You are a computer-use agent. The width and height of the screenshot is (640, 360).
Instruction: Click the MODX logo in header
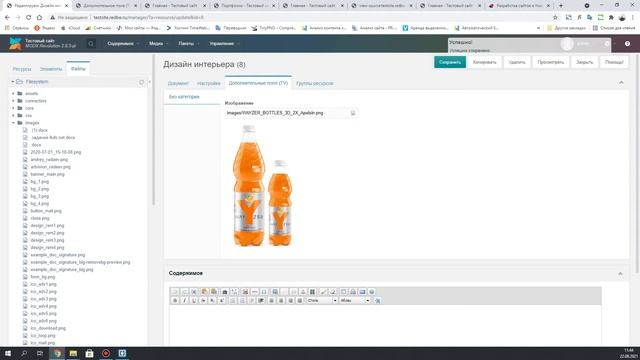pos(15,43)
